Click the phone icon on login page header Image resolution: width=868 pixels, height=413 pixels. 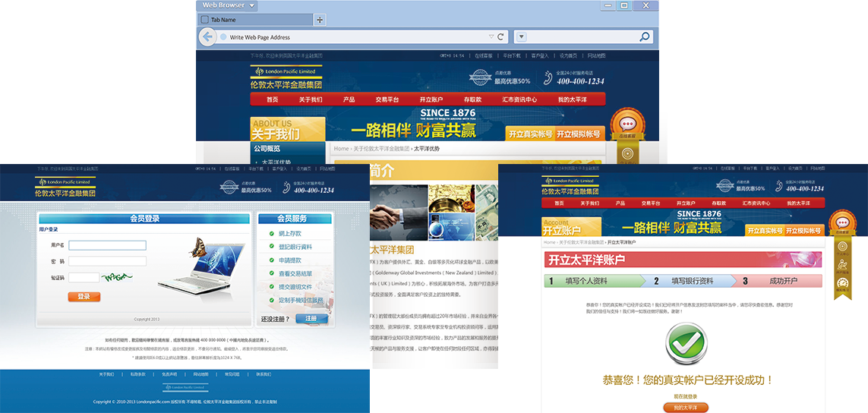click(x=287, y=187)
